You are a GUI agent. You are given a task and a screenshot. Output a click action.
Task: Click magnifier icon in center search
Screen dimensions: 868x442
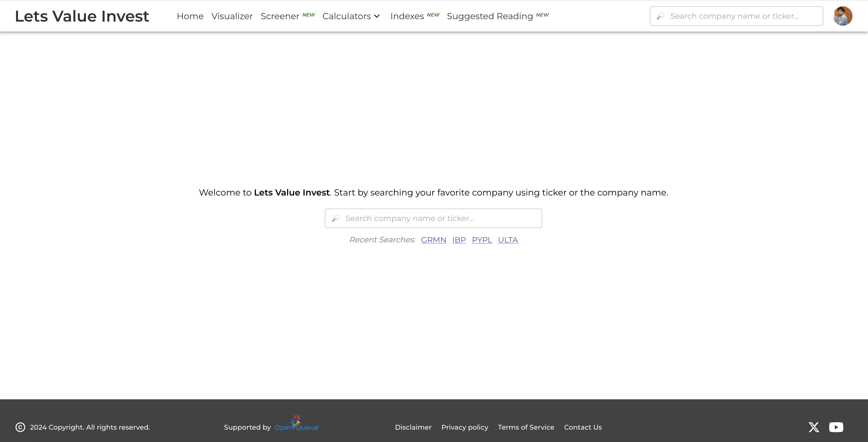[x=335, y=219]
